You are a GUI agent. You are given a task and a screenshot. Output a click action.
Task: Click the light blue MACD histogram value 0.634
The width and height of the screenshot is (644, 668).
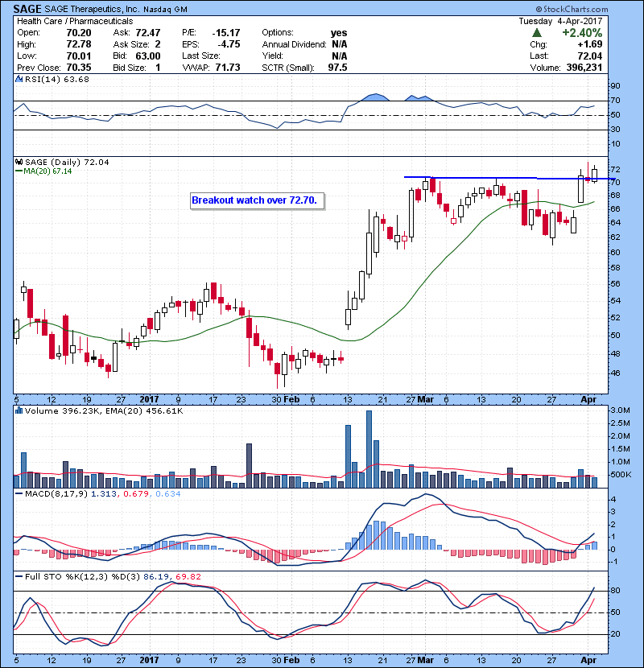[168, 494]
